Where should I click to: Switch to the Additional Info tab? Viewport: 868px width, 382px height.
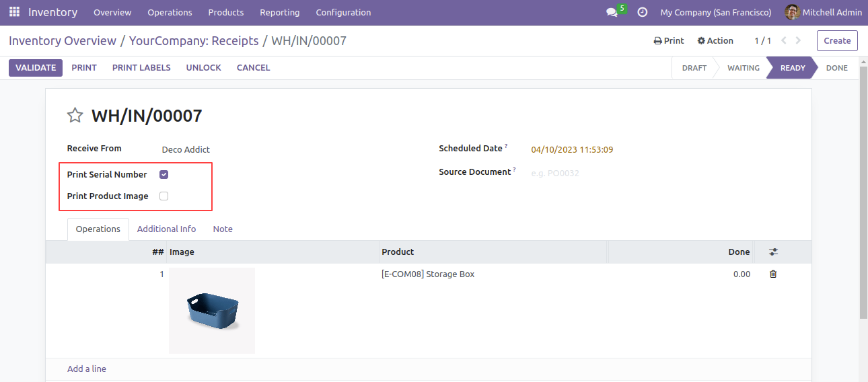click(166, 229)
